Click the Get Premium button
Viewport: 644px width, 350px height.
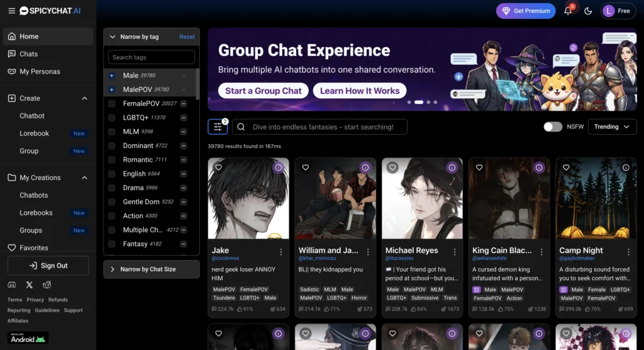[x=526, y=11]
